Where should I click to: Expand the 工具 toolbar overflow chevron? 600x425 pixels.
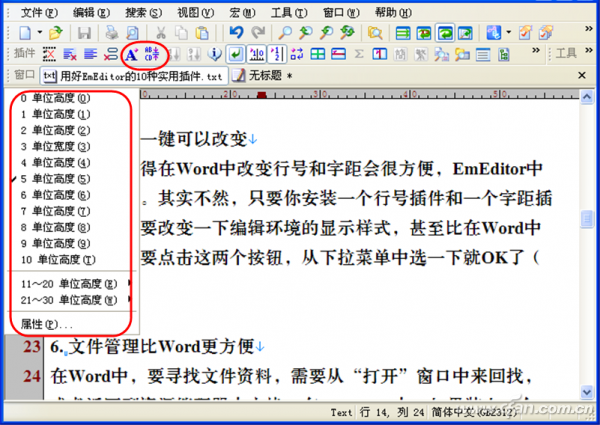[x=589, y=50]
